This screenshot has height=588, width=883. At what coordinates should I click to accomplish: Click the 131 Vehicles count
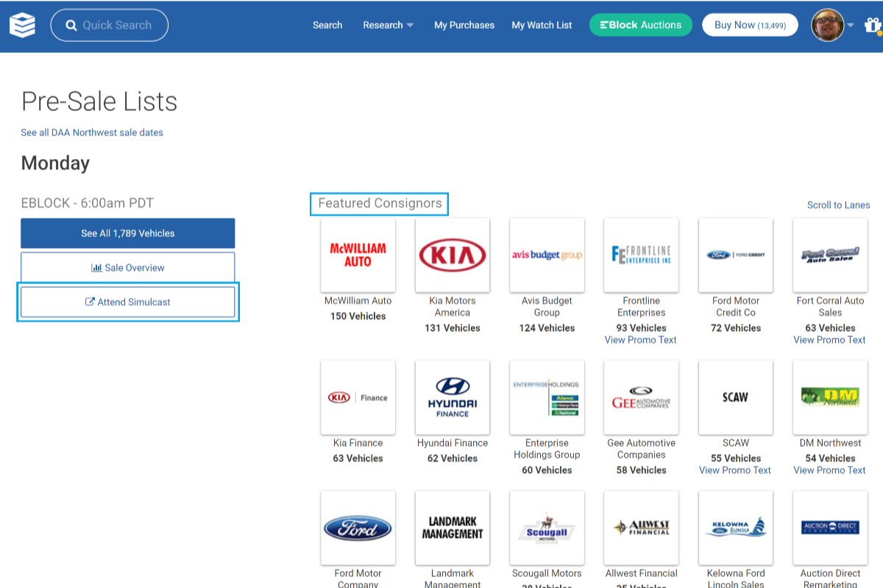pos(453,328)
